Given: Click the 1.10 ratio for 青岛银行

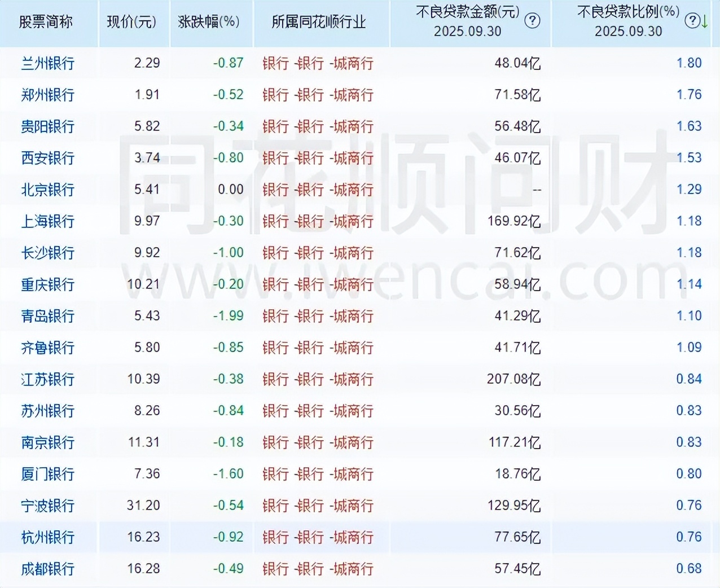Looking at the screenshot, I should pyautogui.click(x=689, y=315).
